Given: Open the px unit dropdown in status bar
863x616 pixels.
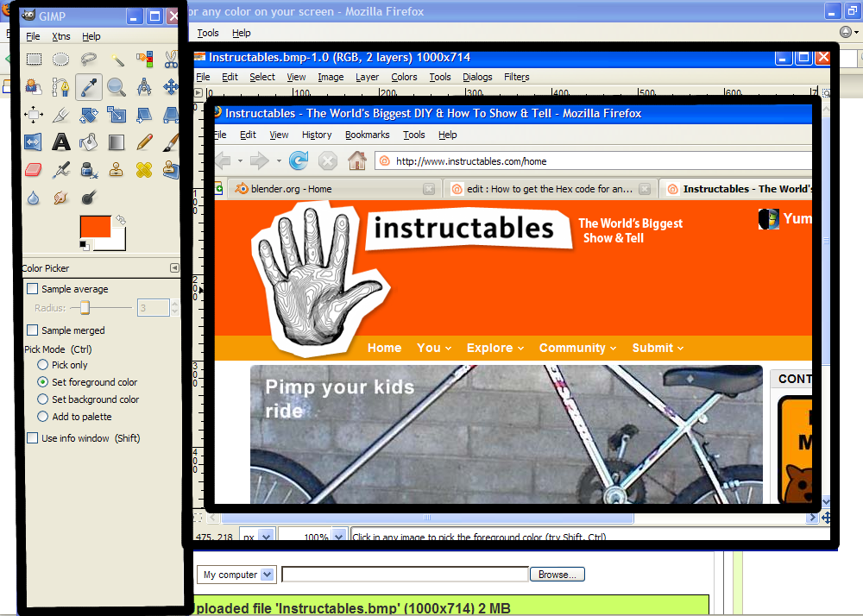Looking at the screenshot, I should point(267,537).
